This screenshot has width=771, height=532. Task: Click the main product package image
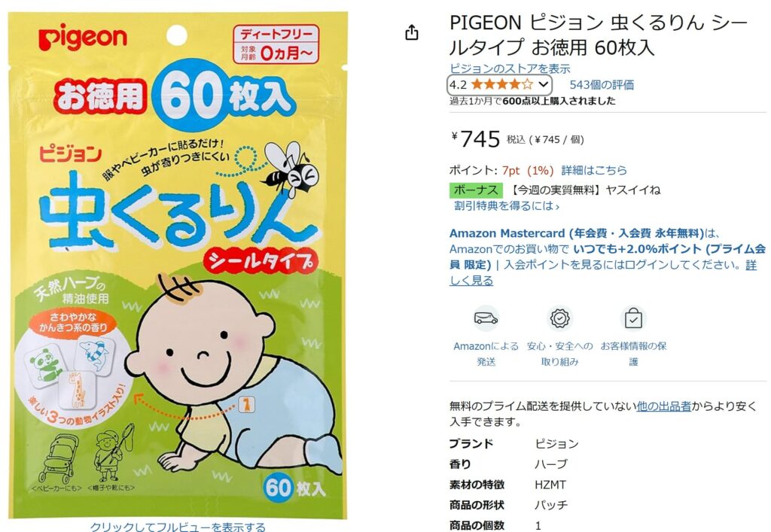tap(178, 266)
